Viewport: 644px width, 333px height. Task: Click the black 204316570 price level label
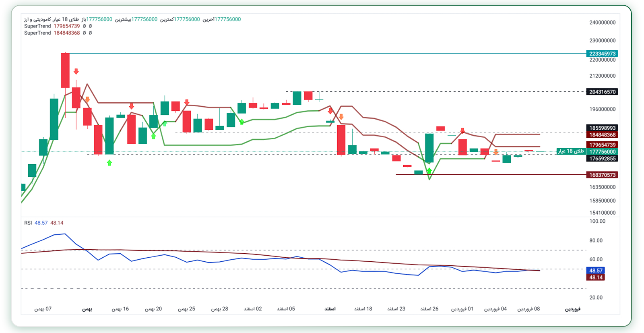[x=602, y=92]
